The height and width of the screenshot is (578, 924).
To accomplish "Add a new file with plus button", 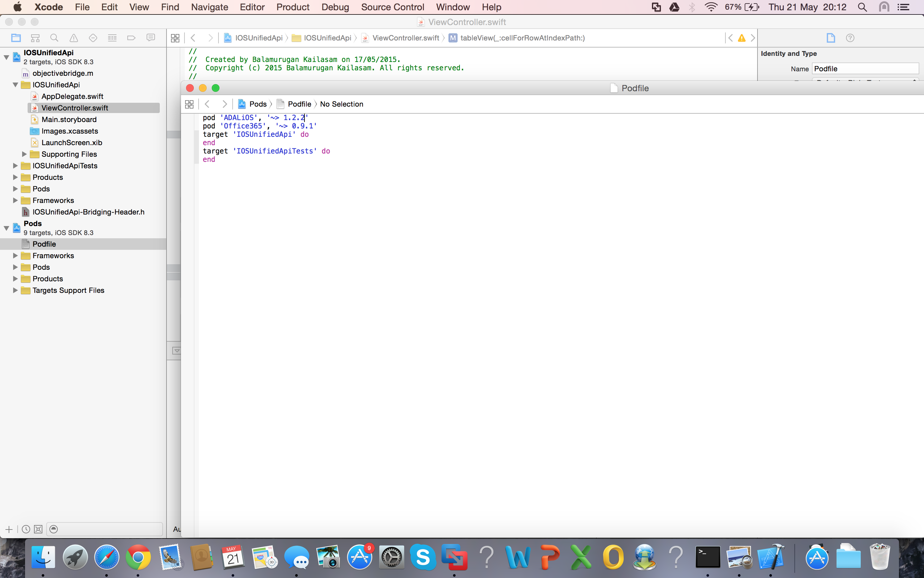I will click(x=9, y=530).
